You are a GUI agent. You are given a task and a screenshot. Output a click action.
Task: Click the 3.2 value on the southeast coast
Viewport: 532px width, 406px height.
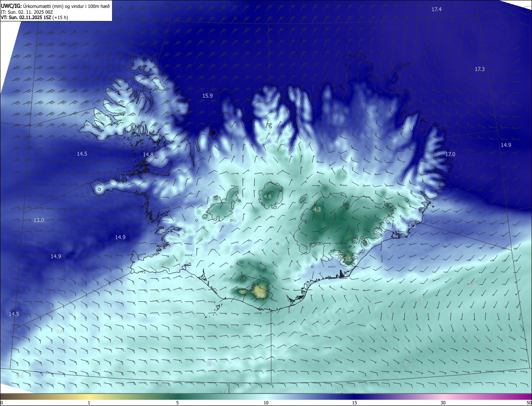pyautogui.click(x=412, y=226)
